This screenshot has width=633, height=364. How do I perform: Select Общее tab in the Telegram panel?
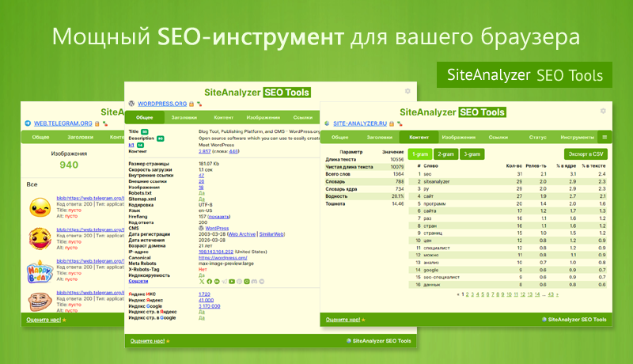[x=41, y=137]
